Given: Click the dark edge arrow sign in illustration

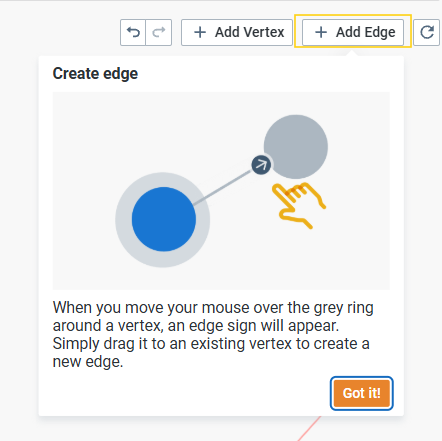Looking at the screenshot, I should (x=261, y=165).
